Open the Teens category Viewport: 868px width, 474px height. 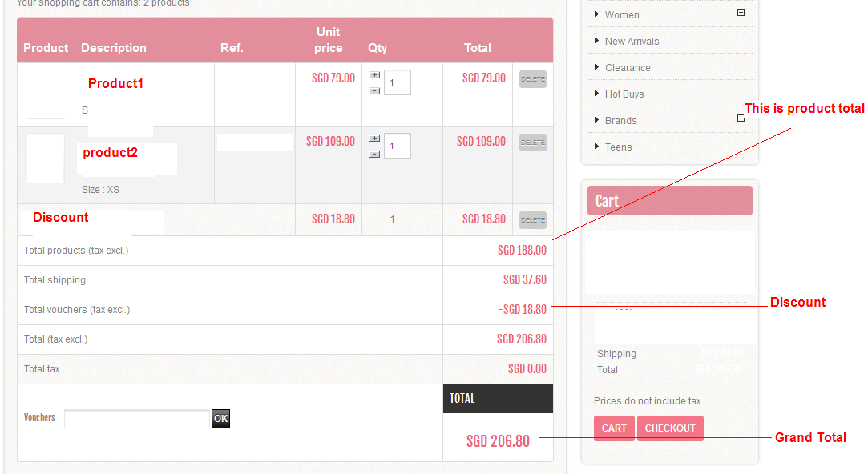[618, 147]
